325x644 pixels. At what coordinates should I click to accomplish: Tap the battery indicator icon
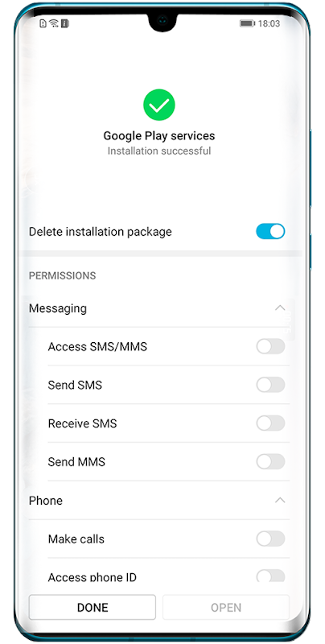tap(247, 23)
